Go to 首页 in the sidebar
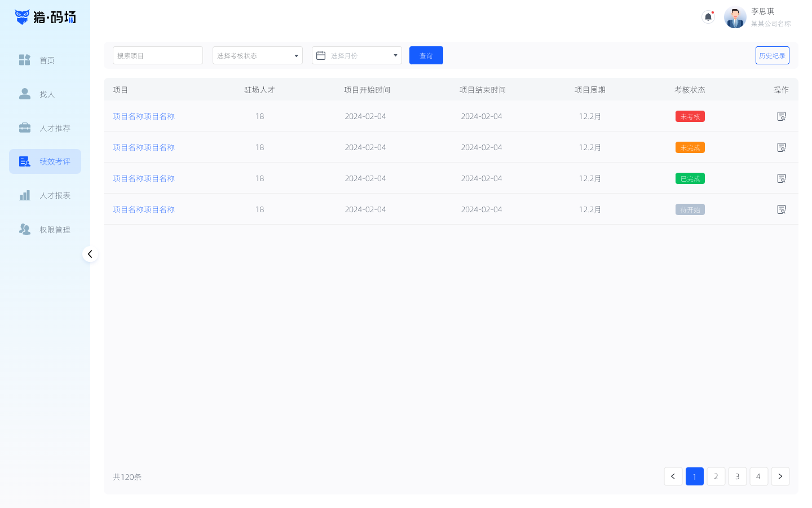 [45, 60]
